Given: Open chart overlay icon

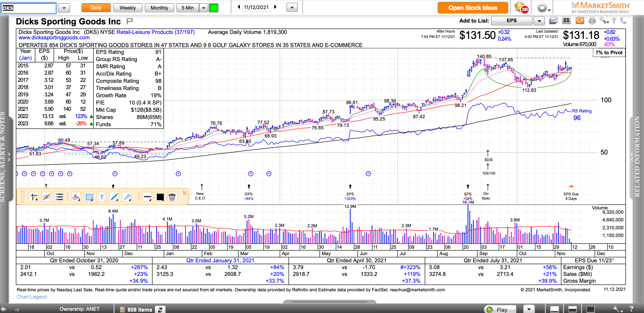Looking at the screenshot, I should pyautogui.click(x=553, y=21).
